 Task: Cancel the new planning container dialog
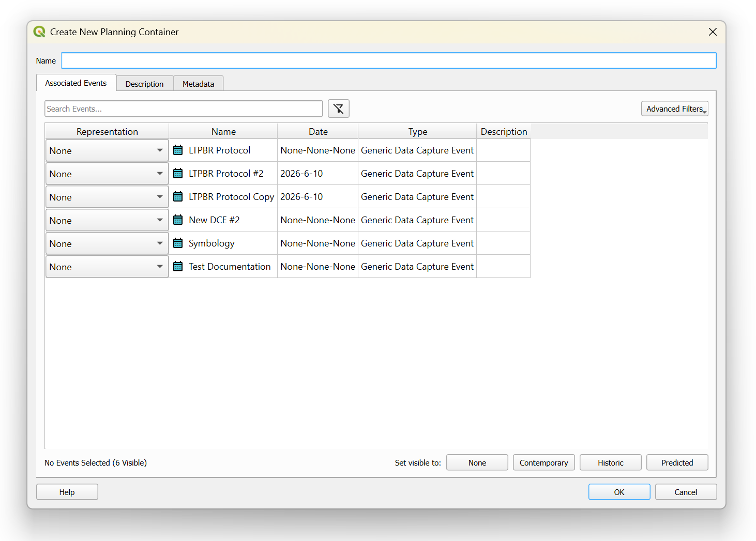pos(686,492)
